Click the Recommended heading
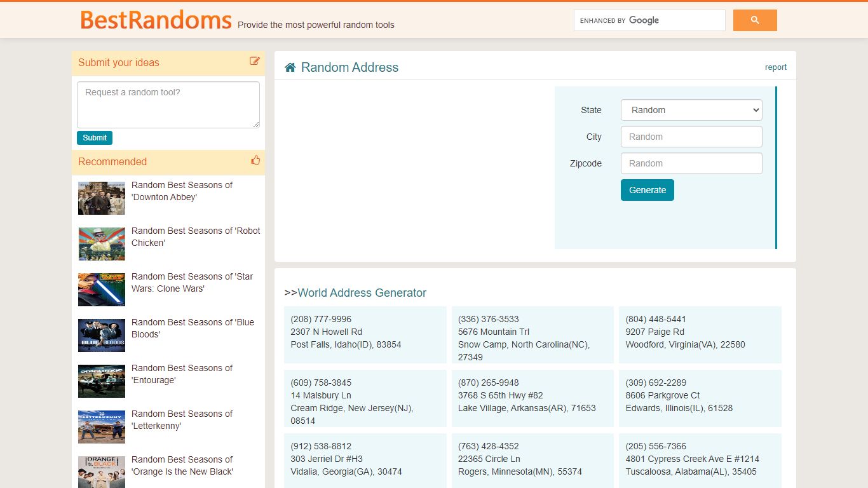This screenshot has width=868, height=488. click(112, 161)
